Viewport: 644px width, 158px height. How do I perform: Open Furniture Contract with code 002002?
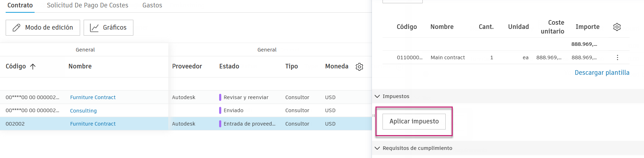pyautogui.click(x=93, y=124)
